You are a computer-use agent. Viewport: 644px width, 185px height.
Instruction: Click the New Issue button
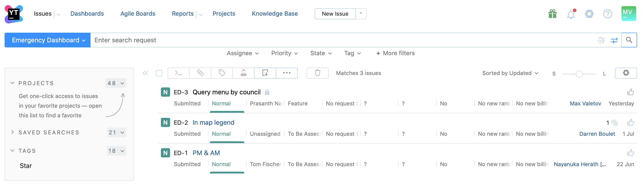(335, 14)
